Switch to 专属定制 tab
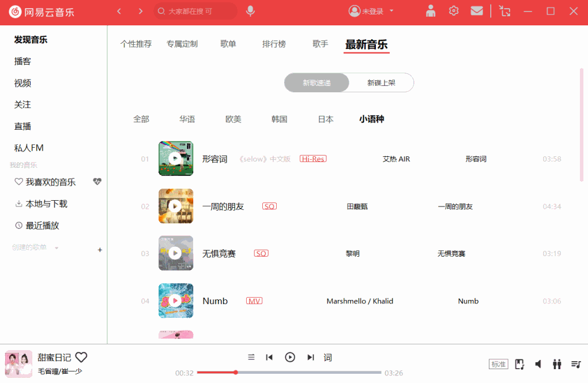588x383 pixels. coord(182,44)
